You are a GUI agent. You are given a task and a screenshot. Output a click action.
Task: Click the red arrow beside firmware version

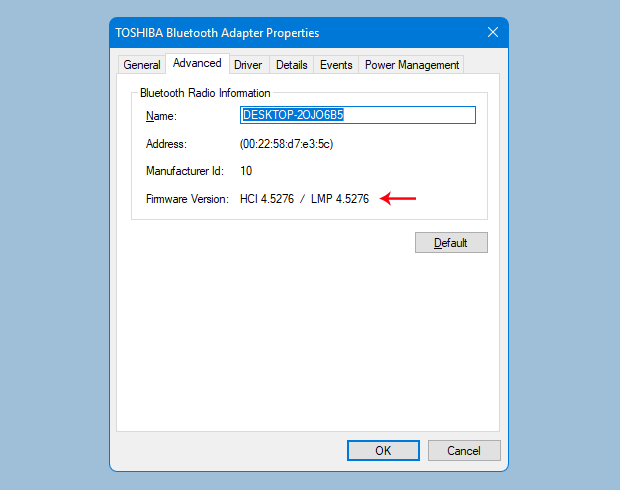(400, 199)
